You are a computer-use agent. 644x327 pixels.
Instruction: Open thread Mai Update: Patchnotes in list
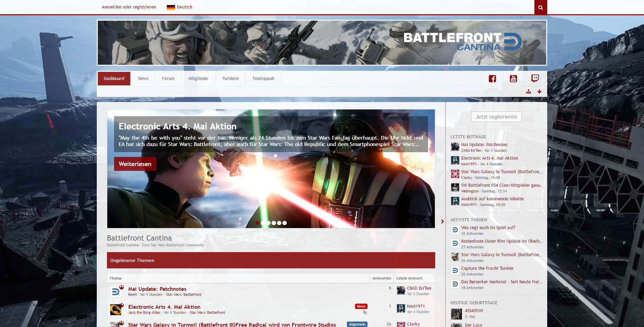coord(157,289)
